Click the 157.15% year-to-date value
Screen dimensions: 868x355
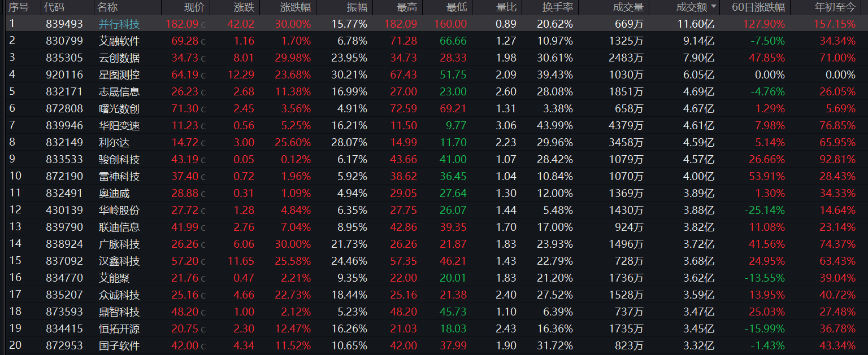click(835, 24)
